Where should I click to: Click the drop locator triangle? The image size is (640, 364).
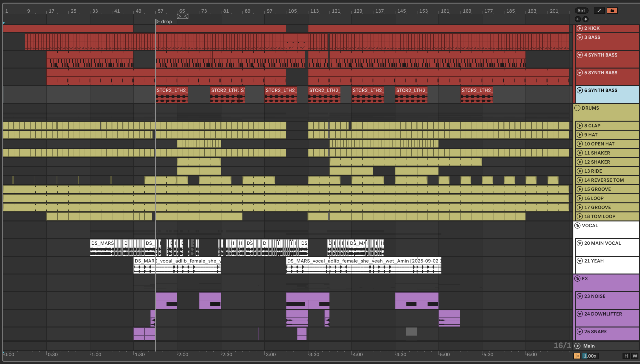coord(157,21)
